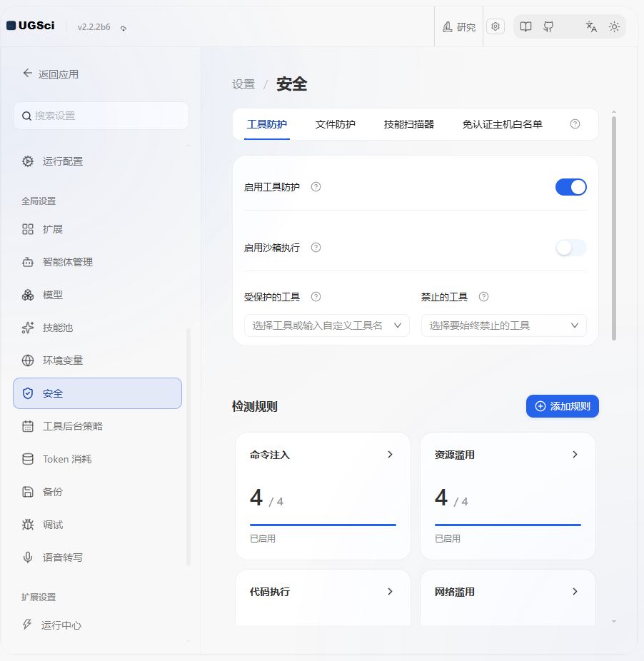The width and height of the screenshot is (644, 661).
Task: Click the 命令注入 progress bar
Action: pos(323,525)
